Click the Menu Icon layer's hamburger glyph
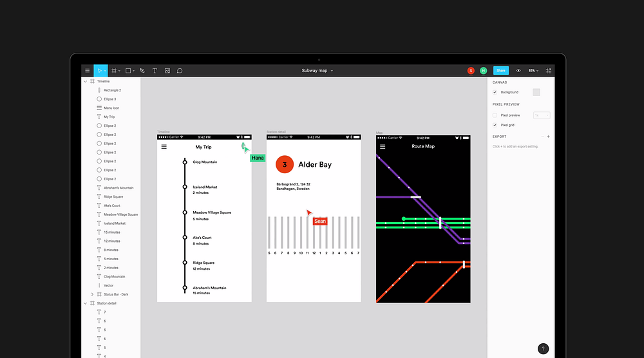This screenshot has width=644, height=358. [99, 108]
